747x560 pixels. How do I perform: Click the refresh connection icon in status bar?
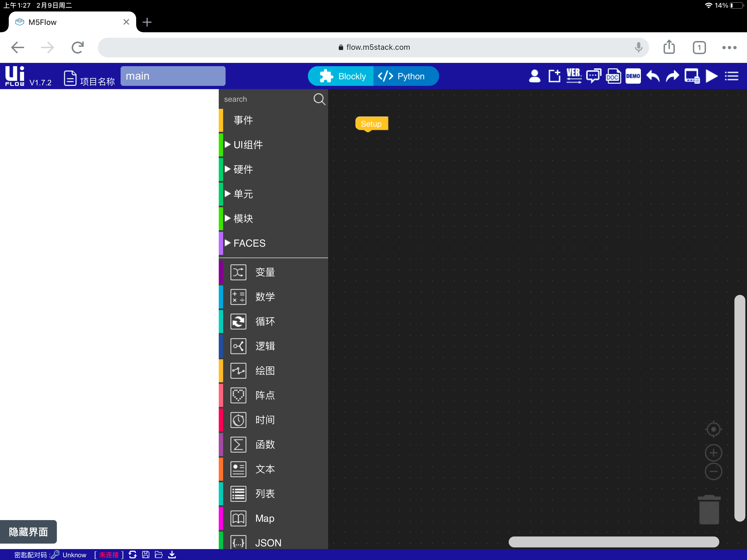(x=132, y=555)
